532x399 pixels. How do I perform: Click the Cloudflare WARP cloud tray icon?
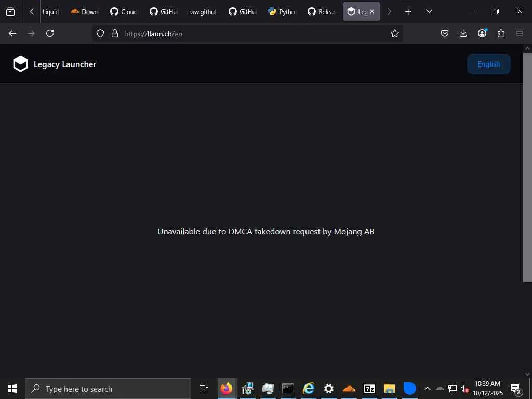(x=440, y=388)
